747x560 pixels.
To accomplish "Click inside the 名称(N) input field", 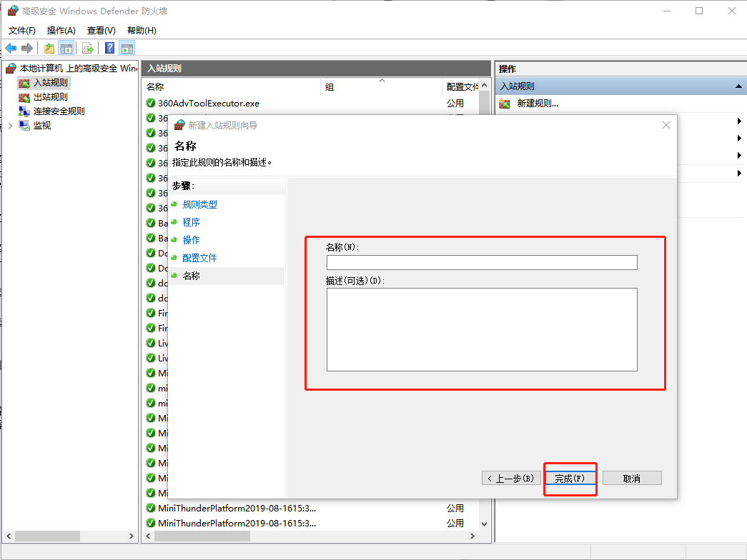I will pyautogui.click(x=481, y=262).
